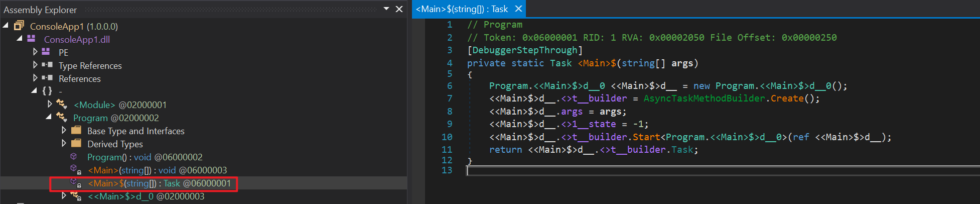Click the ConsoleApp1.dll module icon
Image resolution: width=980 pixels, height=204 pixels.
tap(31, 39)
